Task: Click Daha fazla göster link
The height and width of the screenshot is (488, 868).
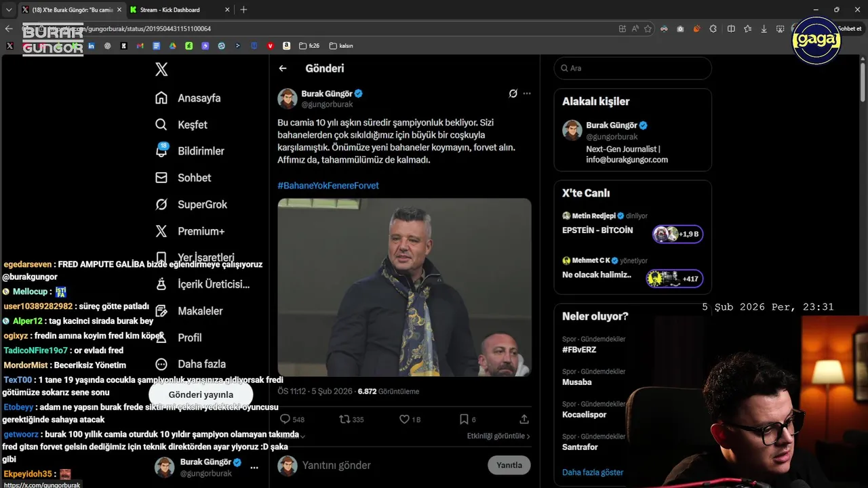Action: click(x=593, y=472)
